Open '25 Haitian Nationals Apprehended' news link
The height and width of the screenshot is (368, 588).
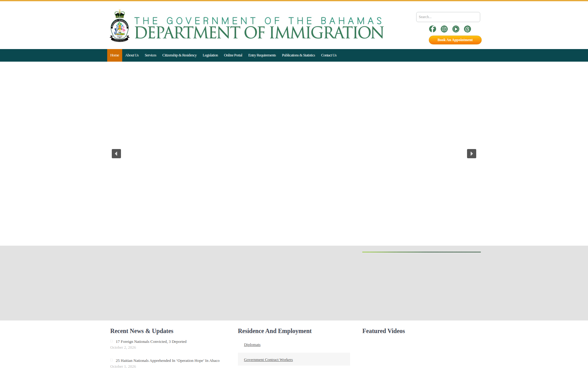[168, 361]
